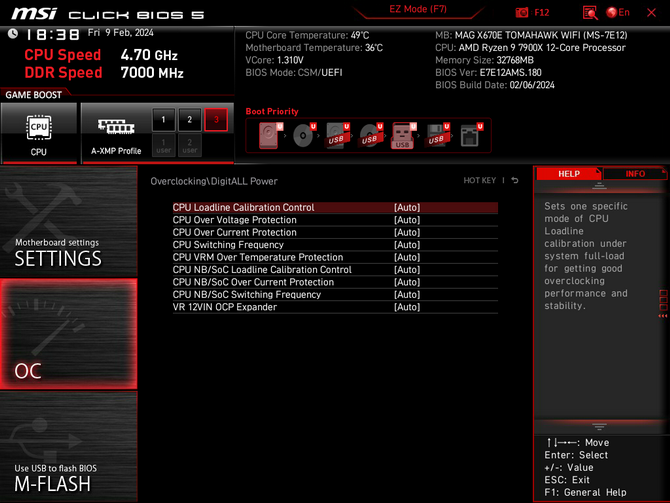Viewport: 670px width, 503px height.
Task: Click the USB optical disc boot device icon
Action: 370,135
